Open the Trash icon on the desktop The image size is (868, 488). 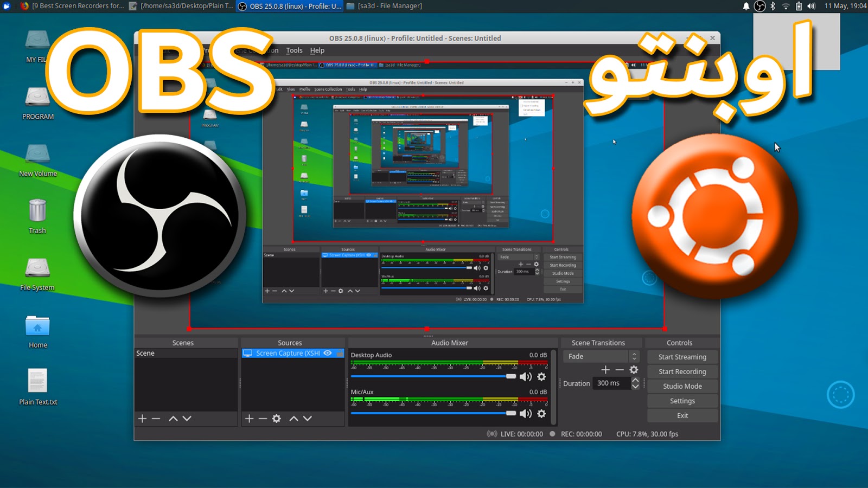coord(37,210)
